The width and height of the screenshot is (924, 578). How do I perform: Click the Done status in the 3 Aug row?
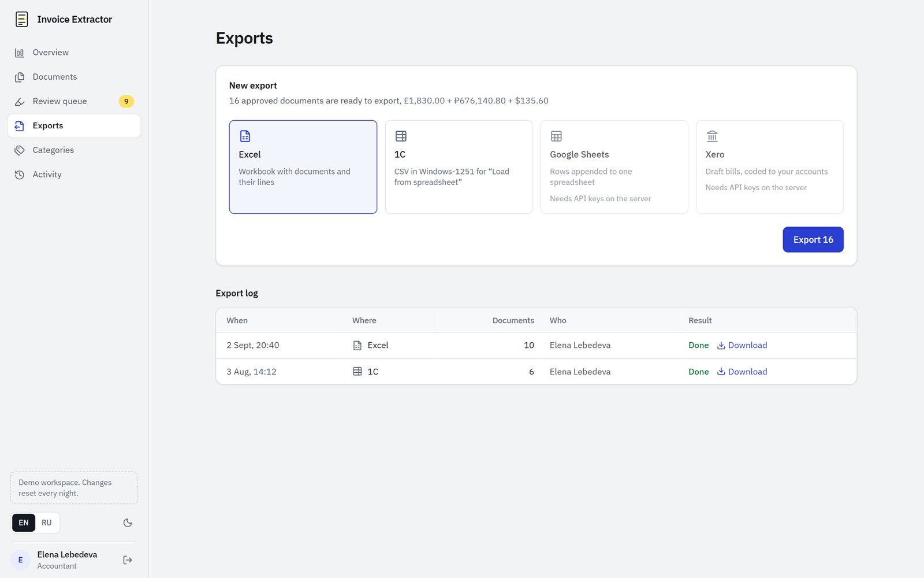point(699,372)
